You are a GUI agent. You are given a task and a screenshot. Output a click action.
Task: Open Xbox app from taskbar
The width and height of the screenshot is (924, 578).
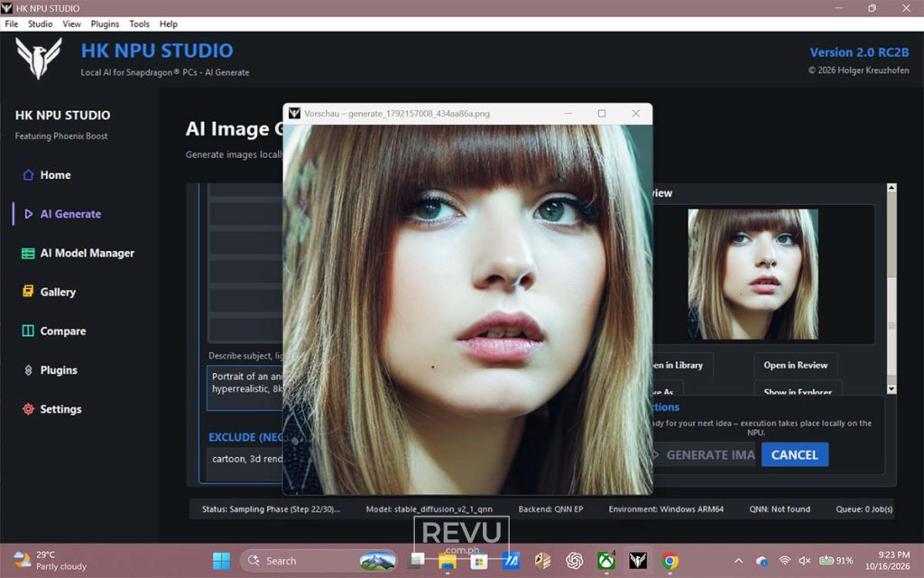coord(605,561)
